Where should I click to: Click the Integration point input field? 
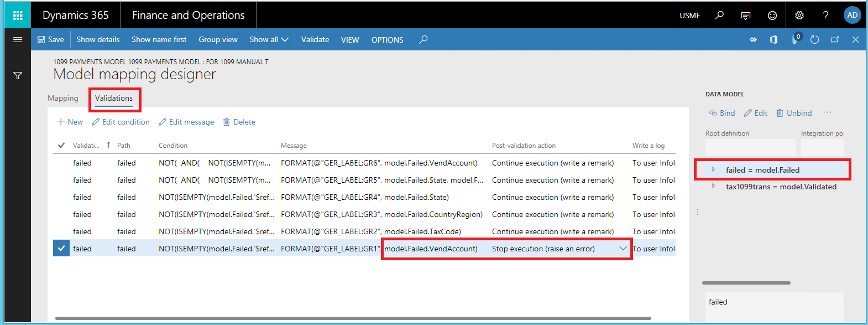click(x=822, y=147)
